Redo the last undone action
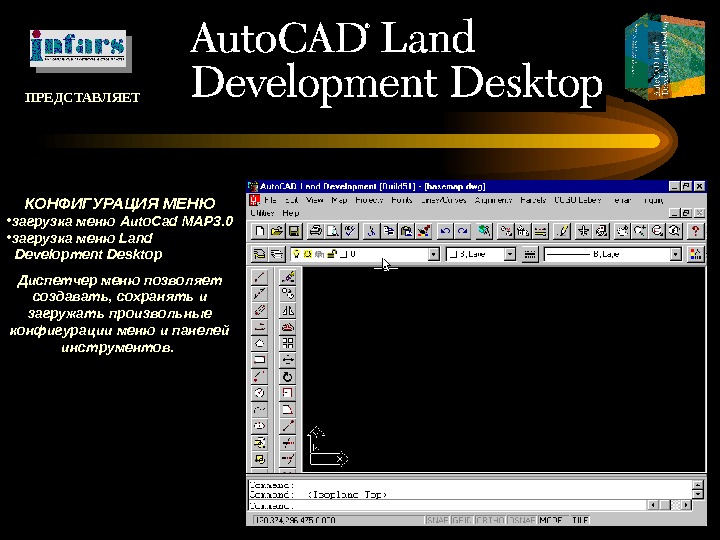The height and width of the screenshot is (540, 720). click(x=462, y=231)
